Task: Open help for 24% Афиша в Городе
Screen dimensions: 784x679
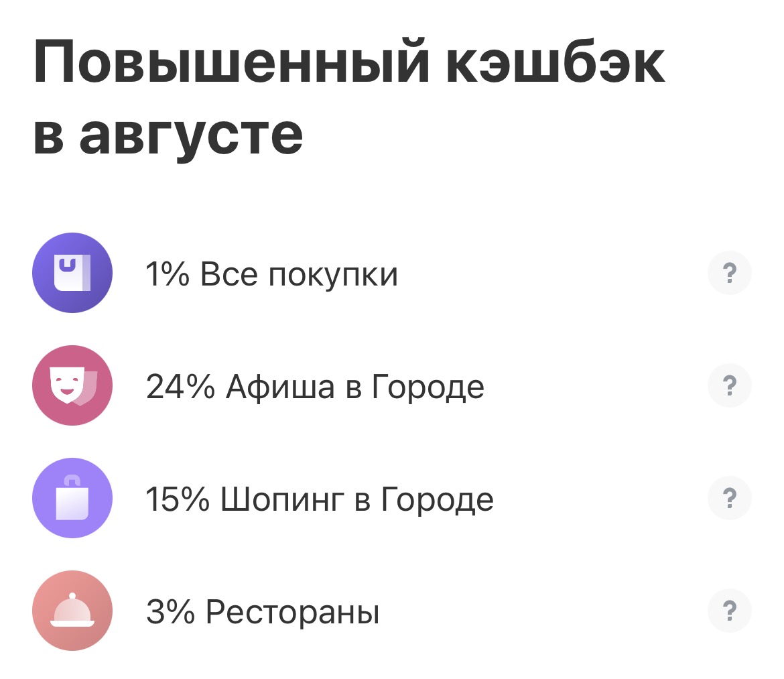Action: click(730, 385)
